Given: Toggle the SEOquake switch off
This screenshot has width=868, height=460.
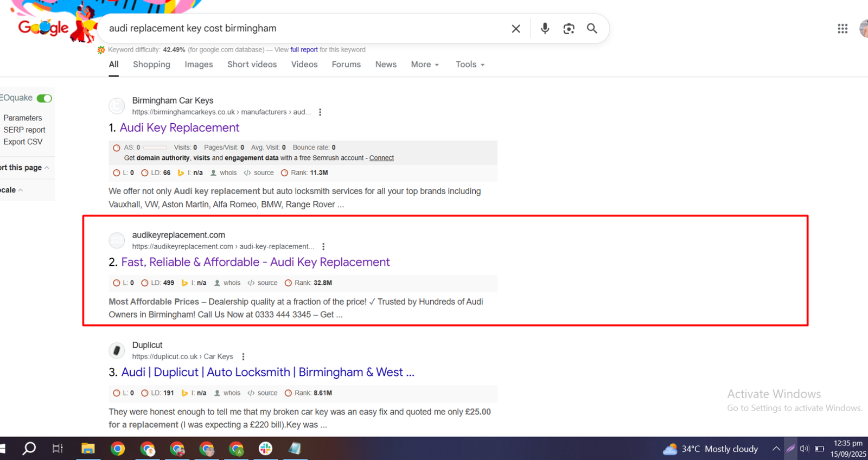Looking at the screenshot, I should coord(44,98).
